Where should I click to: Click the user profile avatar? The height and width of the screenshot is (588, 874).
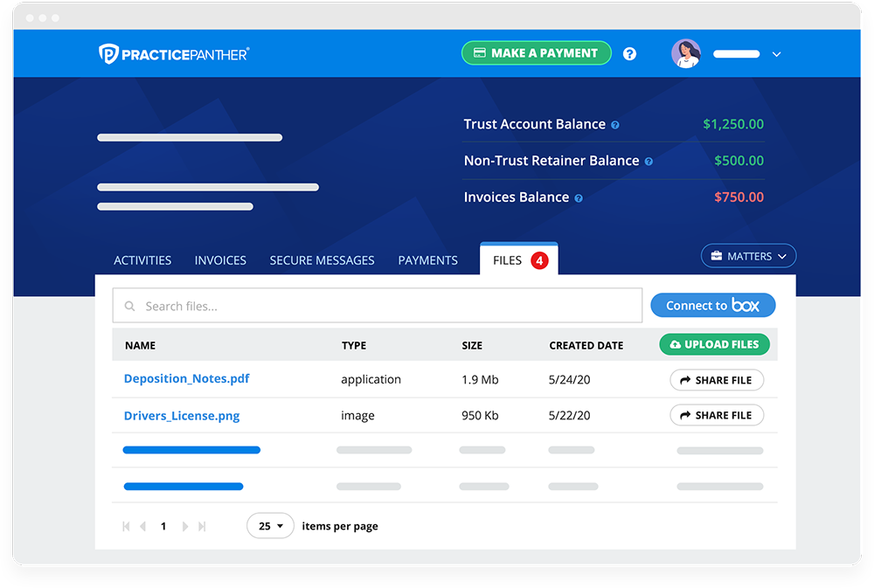686,54
